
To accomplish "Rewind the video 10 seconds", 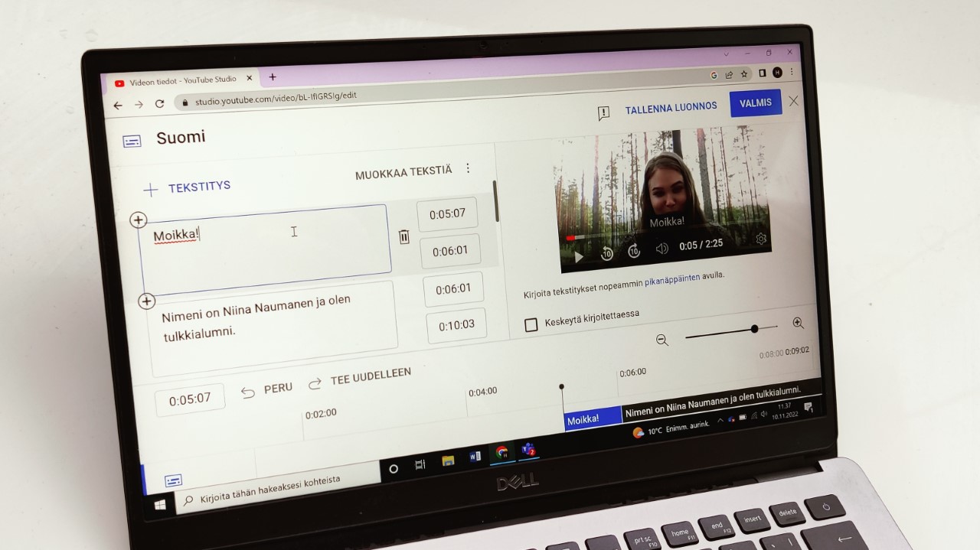I will point(606,254).
